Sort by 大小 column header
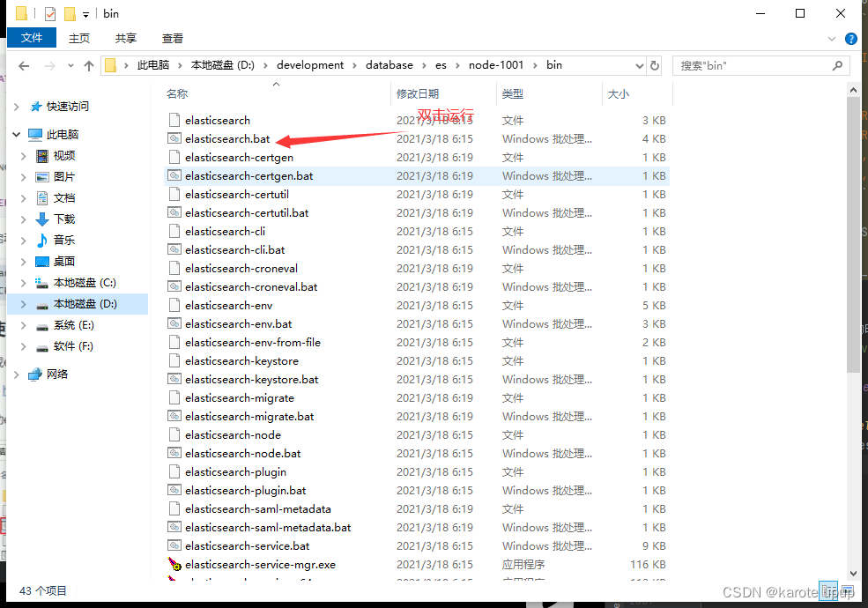868x608 pixels. click(x=619, y=93)
